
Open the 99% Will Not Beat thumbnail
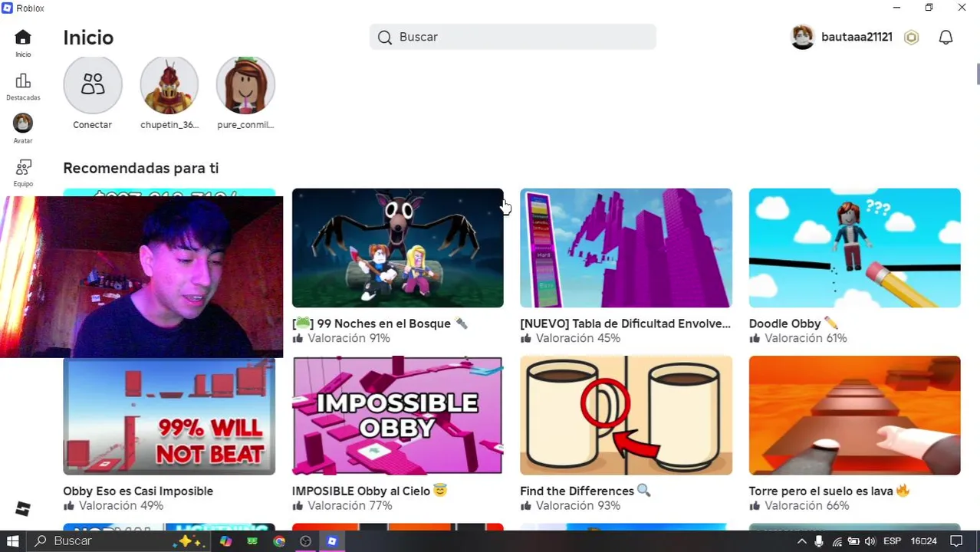169,416
